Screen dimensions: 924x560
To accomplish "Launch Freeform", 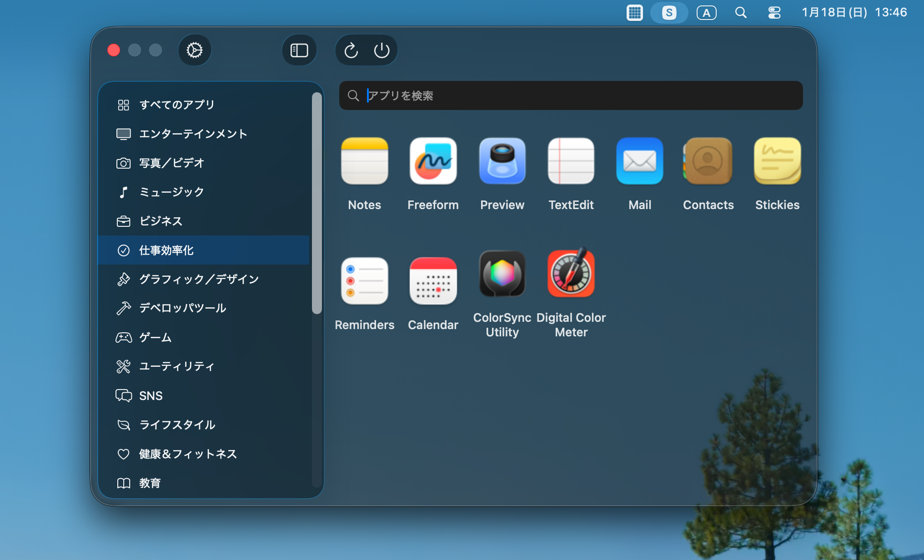I will click(x=433, y=161).
